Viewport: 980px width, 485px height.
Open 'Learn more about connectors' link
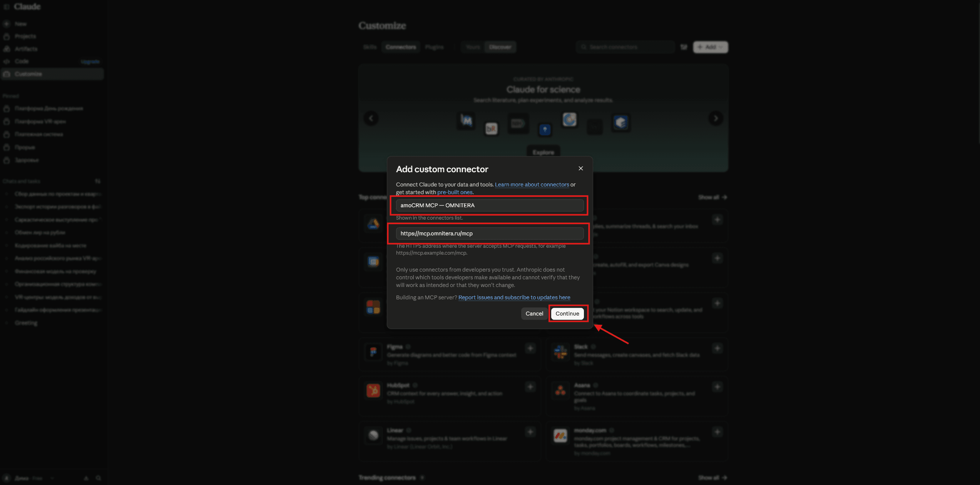[x=532, y=185]
